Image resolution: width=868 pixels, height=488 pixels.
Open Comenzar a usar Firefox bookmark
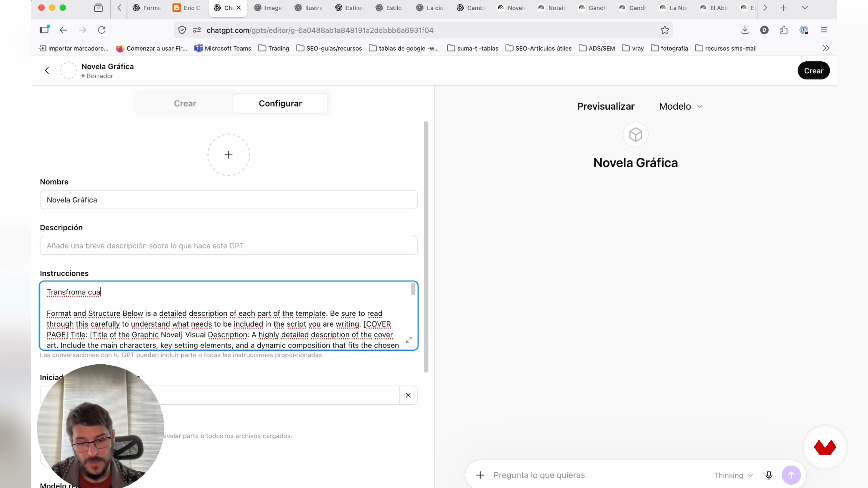151,48
